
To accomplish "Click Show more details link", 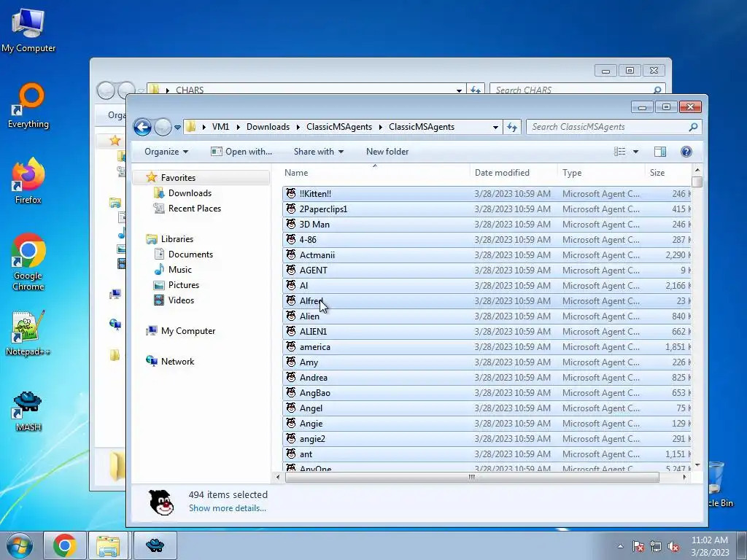I will click(228, 508).
